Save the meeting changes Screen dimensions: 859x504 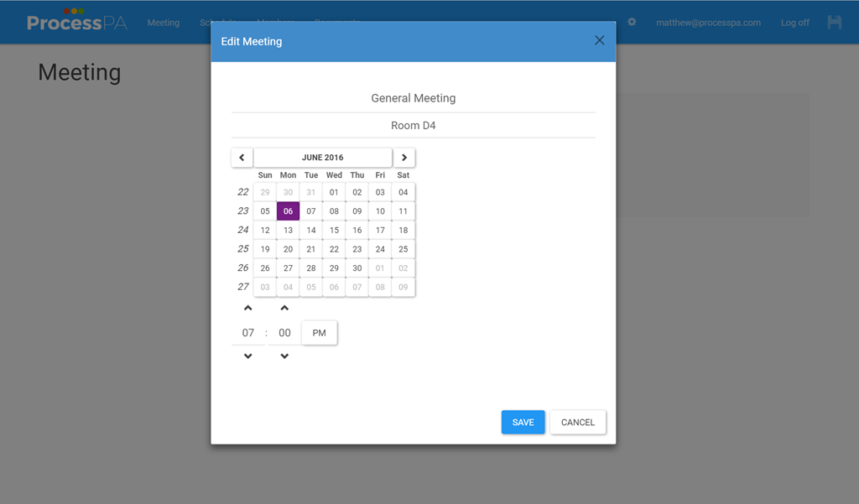tap(523, 423)
